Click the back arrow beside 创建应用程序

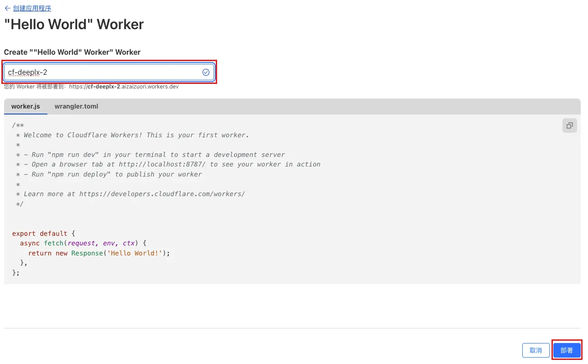coord(7,8)
